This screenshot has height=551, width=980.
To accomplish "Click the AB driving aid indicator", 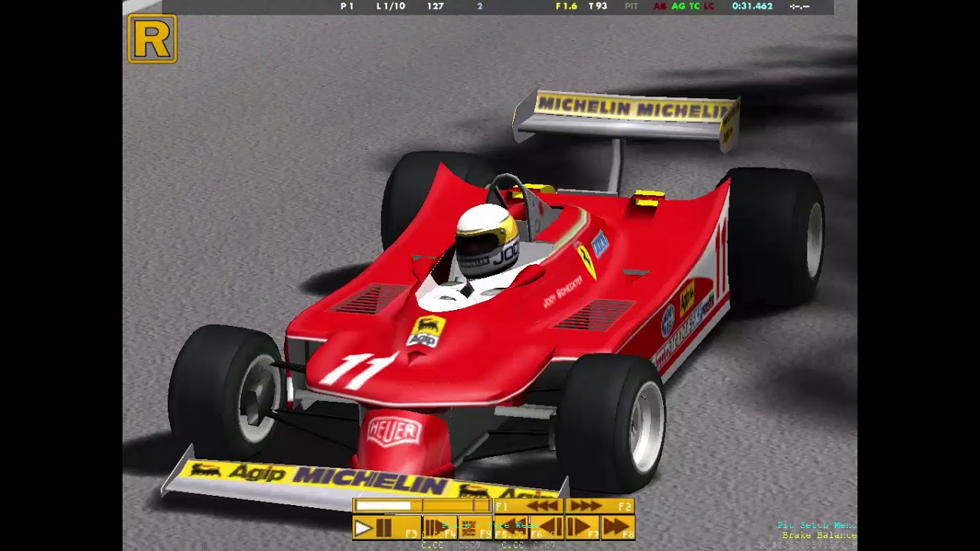I will pyautogui.click(x=660, y=6).
